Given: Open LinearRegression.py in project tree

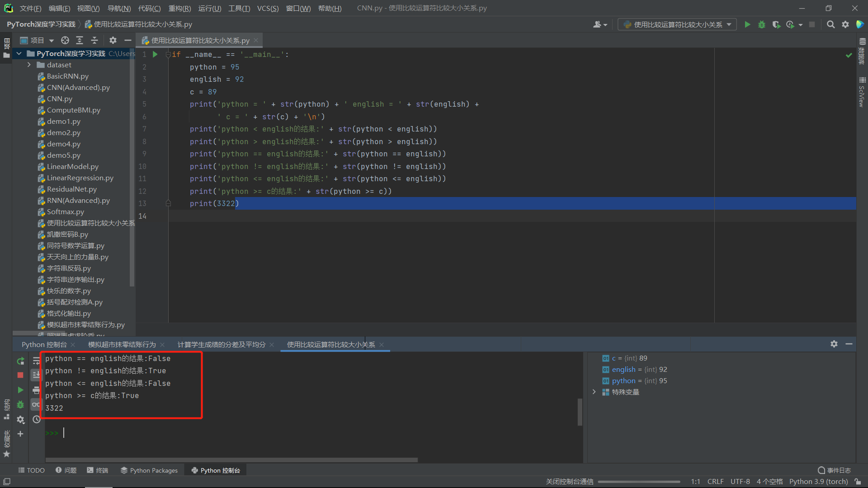Looking at the screenshot, I should click(x=80, y=178).
